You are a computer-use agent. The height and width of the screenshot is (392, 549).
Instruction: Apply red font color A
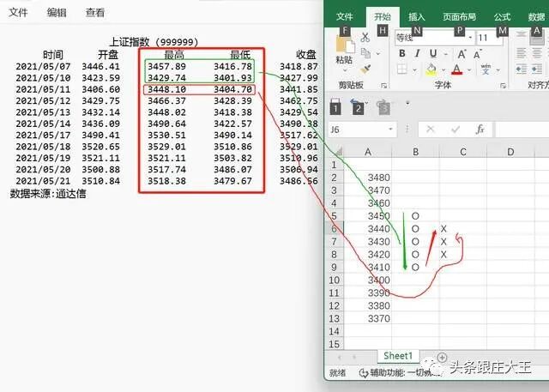pyautogui.click(x=457, y=69)
